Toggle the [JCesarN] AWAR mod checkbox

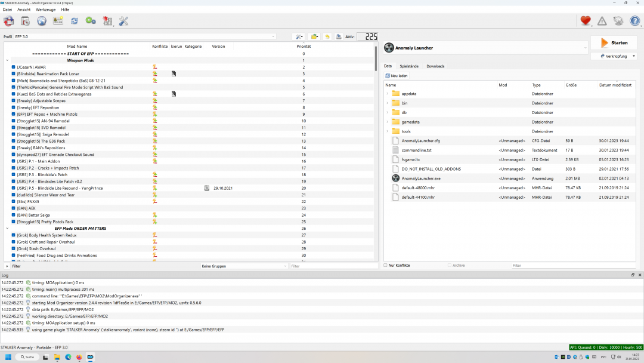pos(13,67)
